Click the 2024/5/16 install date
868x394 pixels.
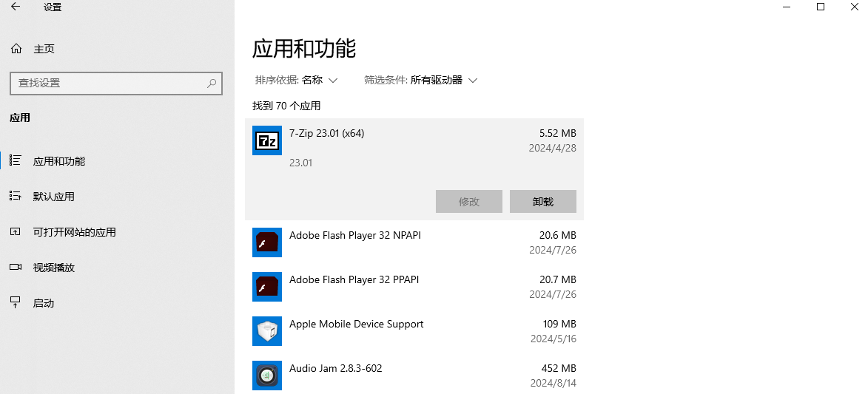(553, 339)
